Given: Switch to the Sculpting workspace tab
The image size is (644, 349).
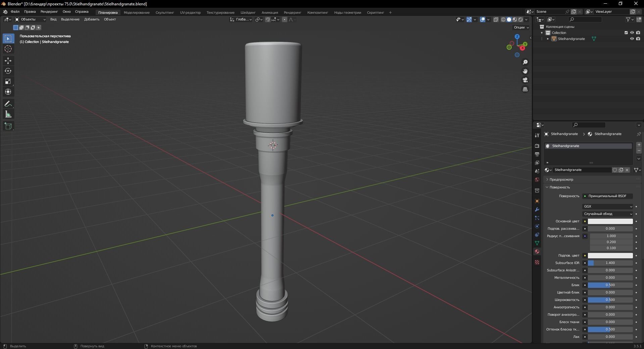Looking at the screenshot, I should (165, 12).
